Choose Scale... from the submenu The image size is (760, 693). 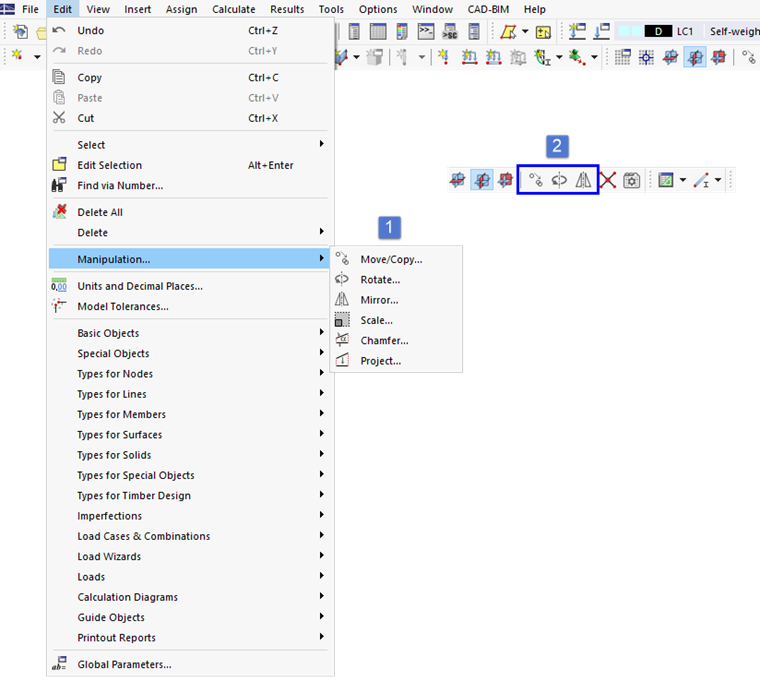(396, 320)
